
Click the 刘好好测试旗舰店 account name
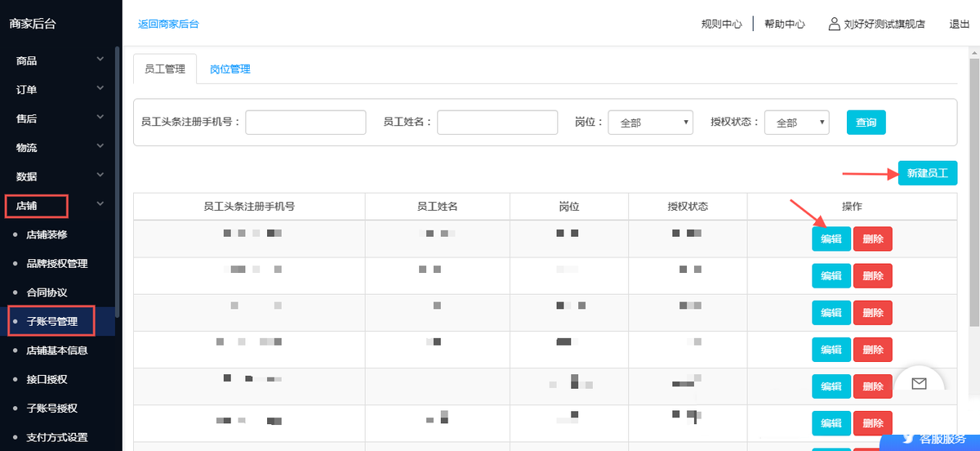coord(884,25)
